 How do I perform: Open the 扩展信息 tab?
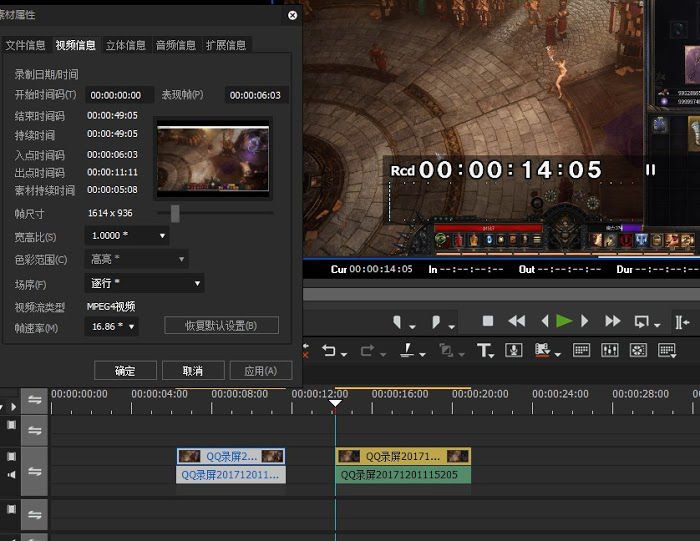[x=226, y=45]
